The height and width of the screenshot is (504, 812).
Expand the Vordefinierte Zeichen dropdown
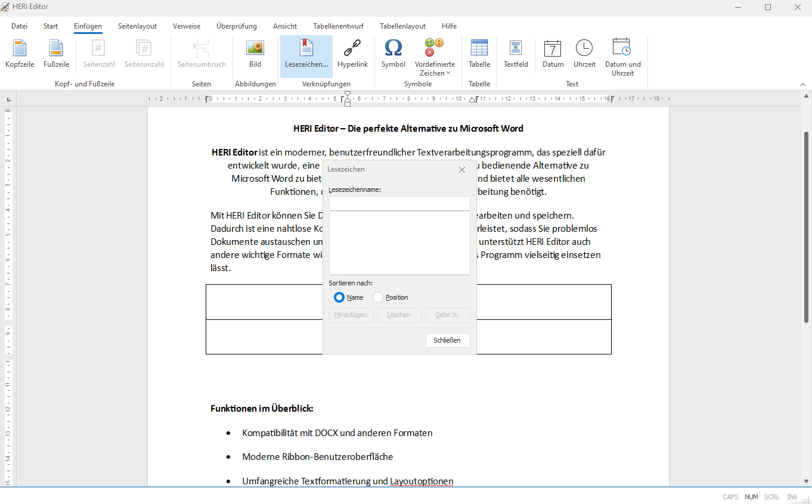(435, 69)
